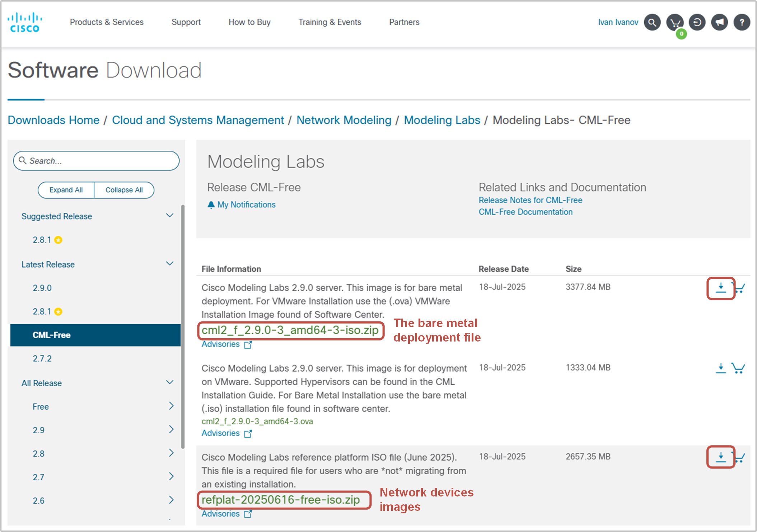Open the shopping cart icon in header
Viewport: 757px width, 532px height.
(675, 22)
